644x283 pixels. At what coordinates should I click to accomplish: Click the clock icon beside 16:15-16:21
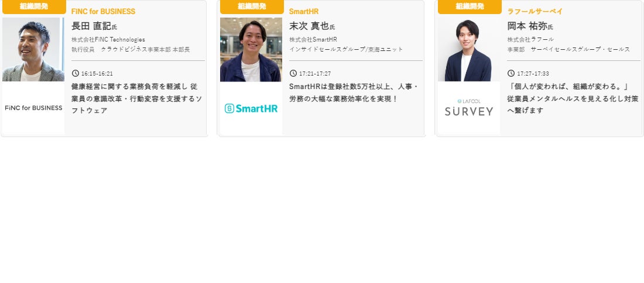[75, 73]
